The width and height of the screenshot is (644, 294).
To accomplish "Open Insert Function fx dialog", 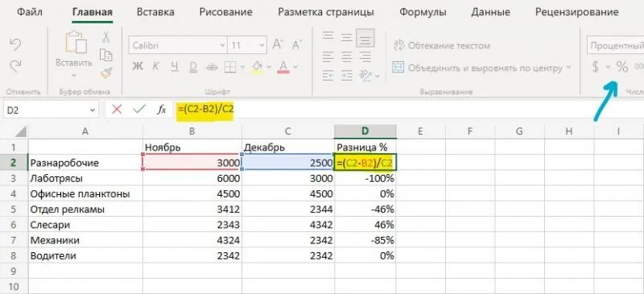I will [x=162, y=110].
